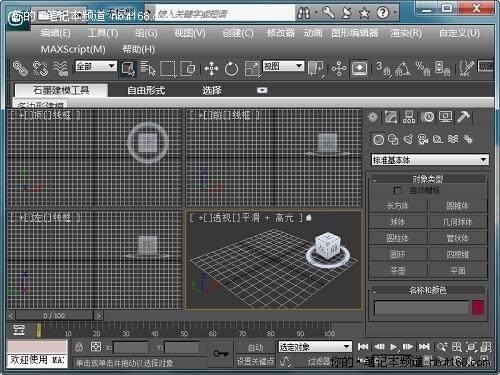Click the star favorites icon in title bar
This screenshot has height=375, width=500.
(x=364, y=13)
